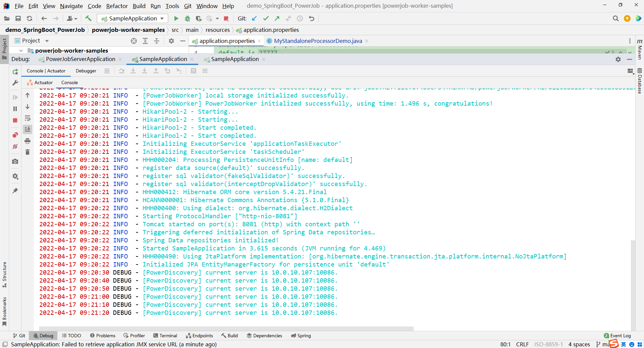Toggle soft-wrap in console
Viewport: 644px width, 348px height.
click(28, 118)
